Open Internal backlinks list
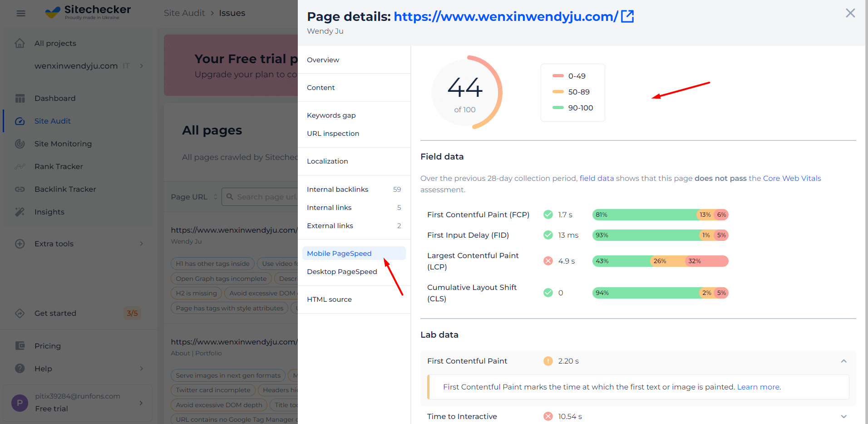 pos(354,190)
